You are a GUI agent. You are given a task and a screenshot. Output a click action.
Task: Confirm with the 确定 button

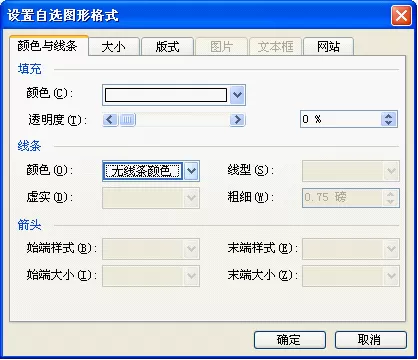pos(290,340)
